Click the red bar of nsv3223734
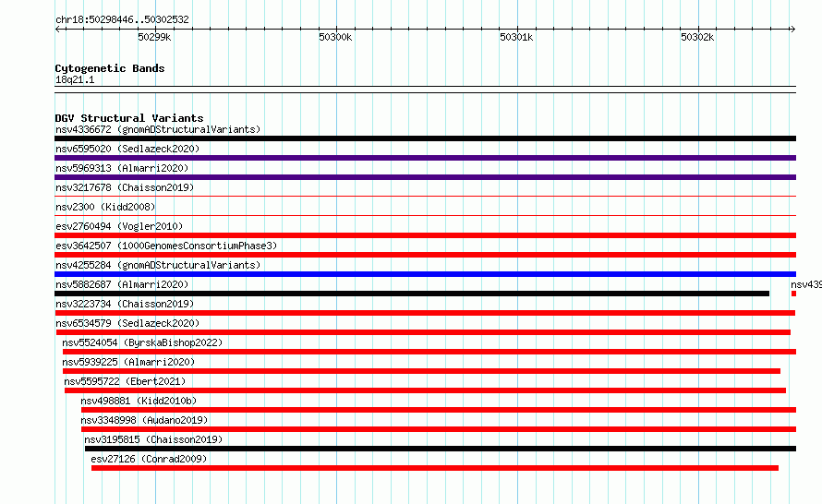This screenshot has height=504, width=822. tap(425, 313)
